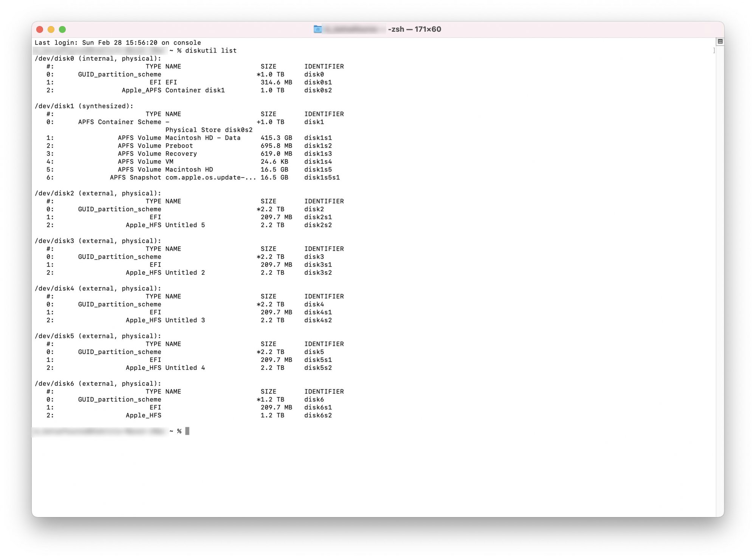The height and width of the screenshot is (559, 756).
Task: Click the '-zsh — 171×60' window title
Action: [414, 29]
